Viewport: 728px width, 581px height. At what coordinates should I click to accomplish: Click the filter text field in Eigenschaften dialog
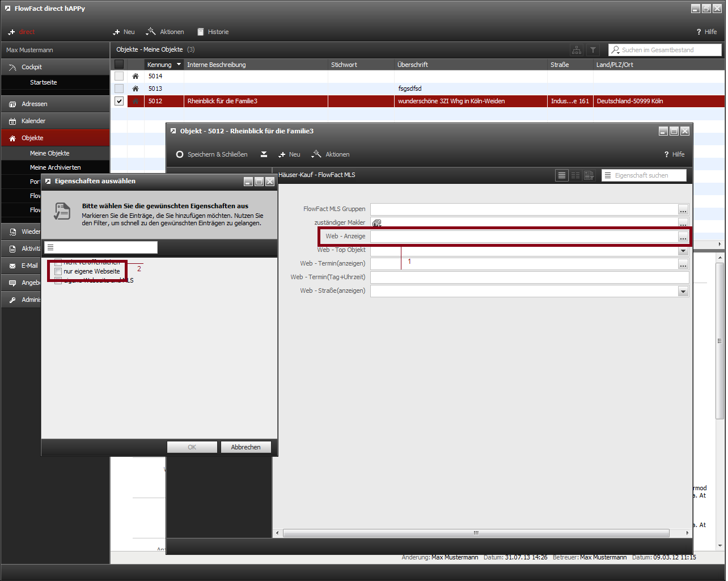101,247
